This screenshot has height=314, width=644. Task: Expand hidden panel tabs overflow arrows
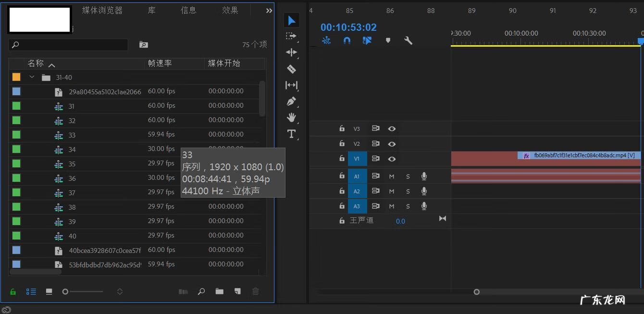click(269, 11)
